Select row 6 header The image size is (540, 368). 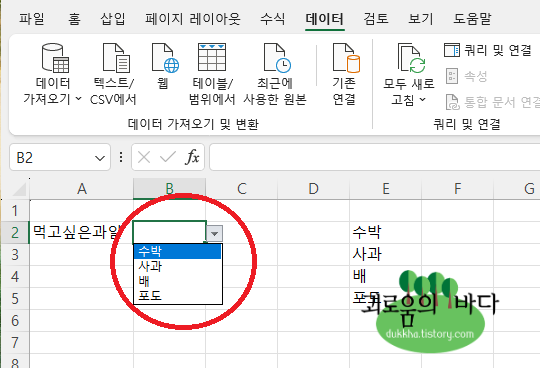pos(15,321)
